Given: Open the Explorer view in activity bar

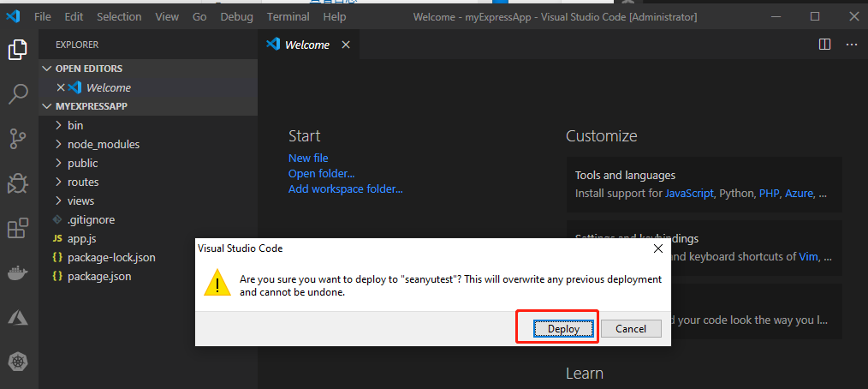Looking at the screenshot, I should pyautogui.click(x=18, y=50).
